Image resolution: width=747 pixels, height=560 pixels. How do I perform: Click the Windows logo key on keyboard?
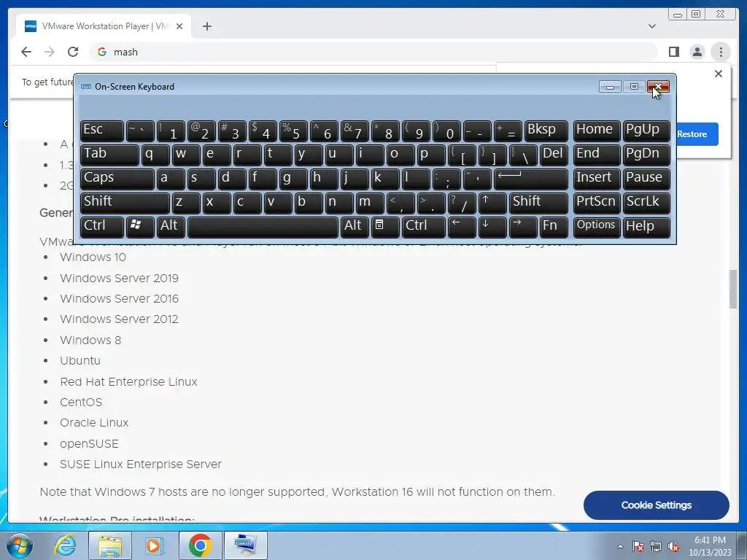coord(140,227)
